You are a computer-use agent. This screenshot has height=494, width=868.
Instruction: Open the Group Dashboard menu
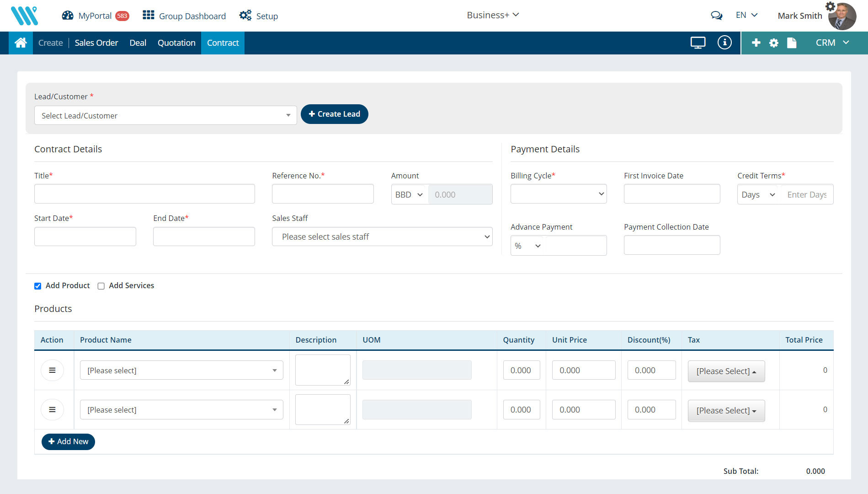click(184, 16)
